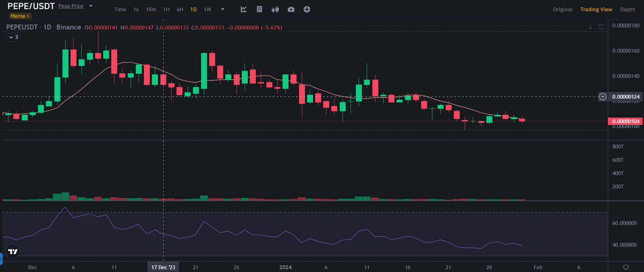Click the plus marker beside 0.00000124 price

click(x=603, y=97)
